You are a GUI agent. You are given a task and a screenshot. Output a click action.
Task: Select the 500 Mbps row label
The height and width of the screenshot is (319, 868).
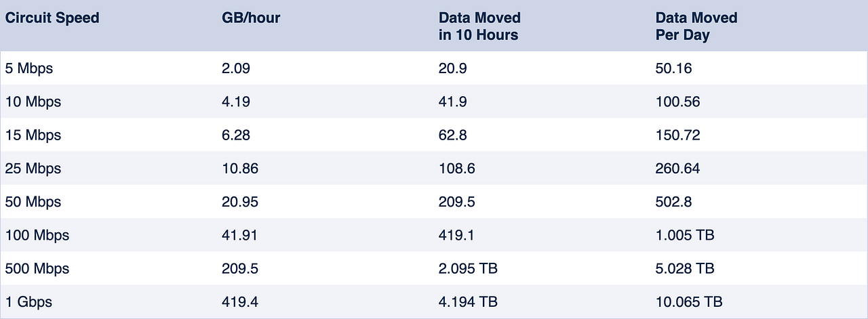37,268
